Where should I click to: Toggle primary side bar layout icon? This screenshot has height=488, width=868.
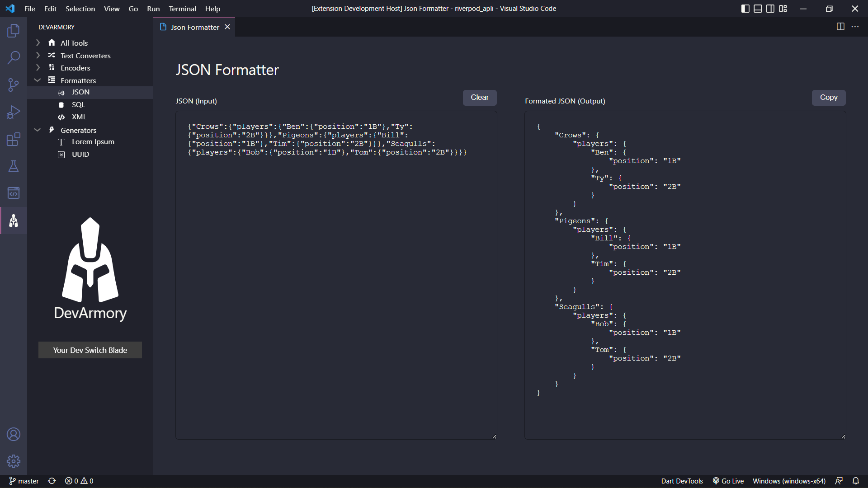[x=745, y=9]
